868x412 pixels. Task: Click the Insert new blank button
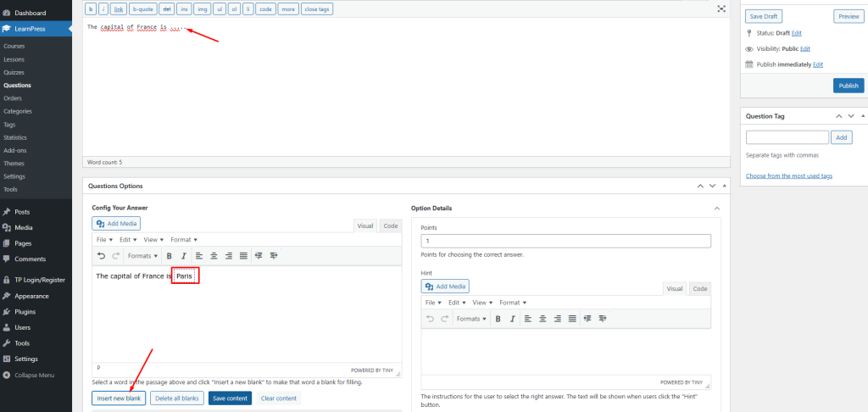pyautogui.click(x=119, y=398)
